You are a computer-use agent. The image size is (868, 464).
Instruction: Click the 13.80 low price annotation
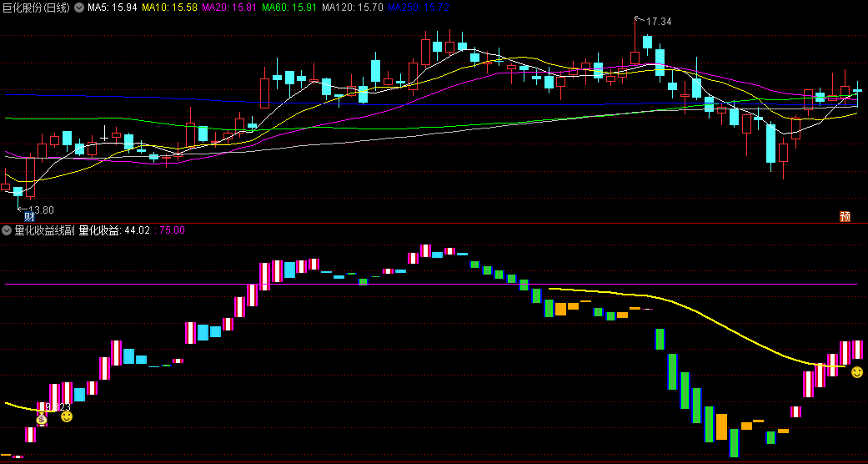41,210
